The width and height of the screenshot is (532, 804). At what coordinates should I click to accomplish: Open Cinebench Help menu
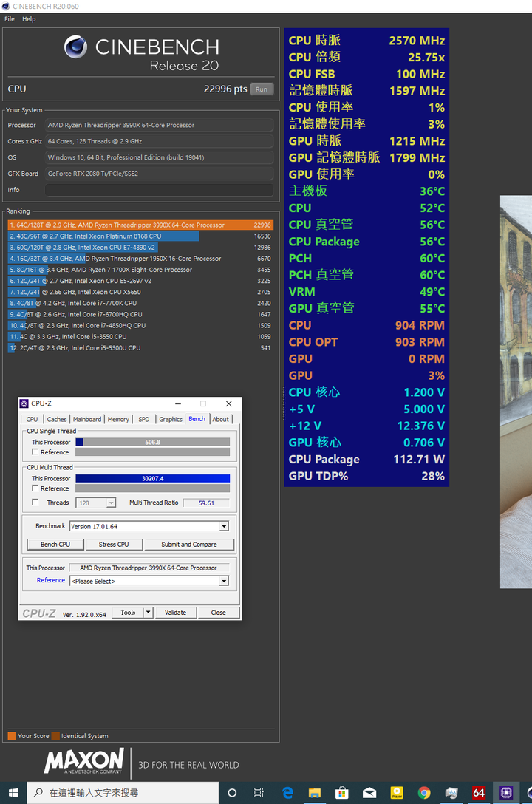(x=29, y=19)
